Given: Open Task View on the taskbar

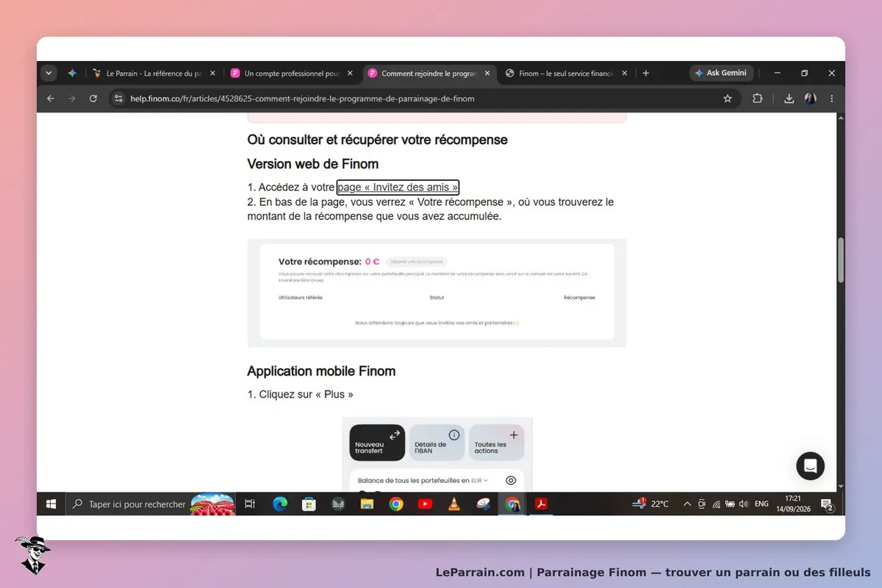Looking at the screenshot, I should [250, 504].
